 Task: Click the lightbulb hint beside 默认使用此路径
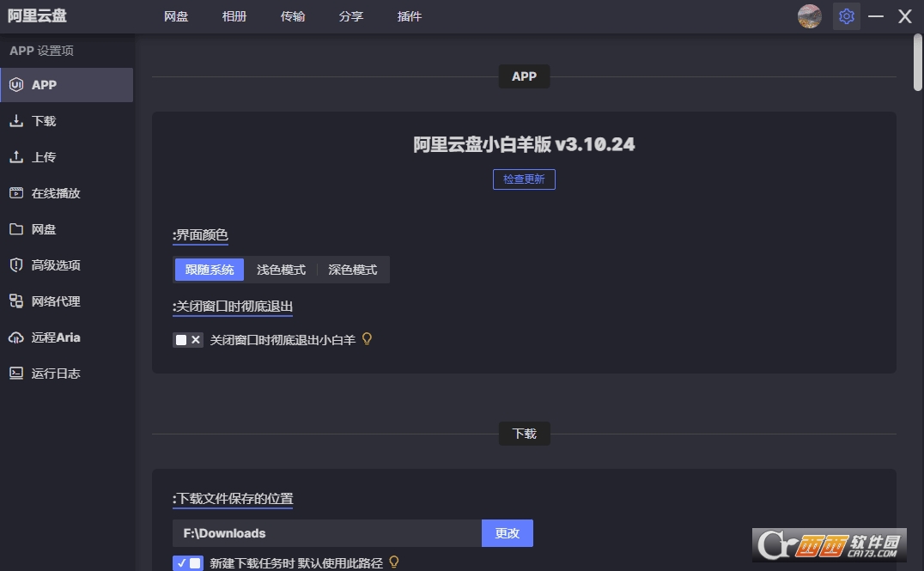pos(394,562)
